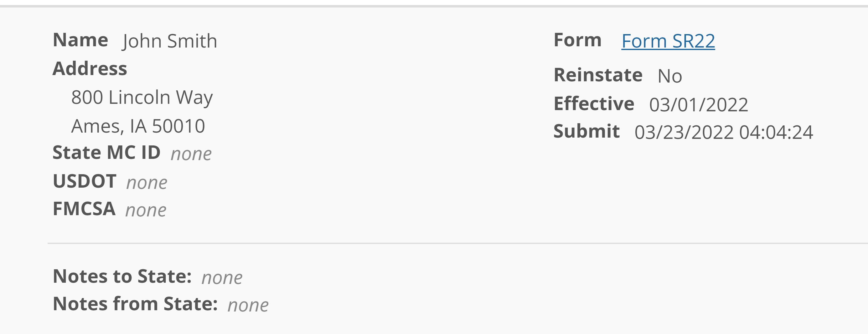Screen dimensions: 868x334
Task: Click the USDOT field label
Action: tap(85, 181)
